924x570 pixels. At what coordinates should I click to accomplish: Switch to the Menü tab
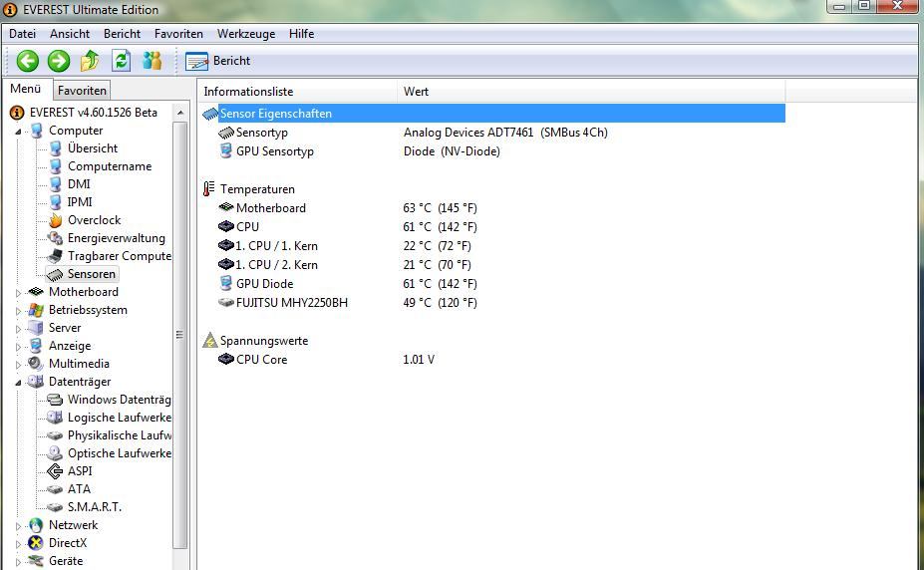26,89
